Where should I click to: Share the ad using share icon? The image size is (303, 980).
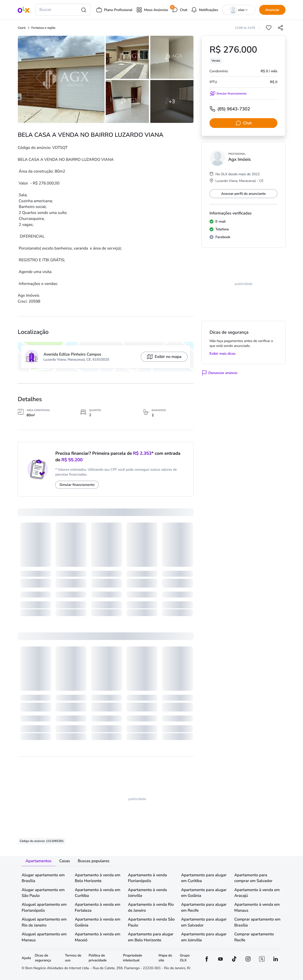281,28
